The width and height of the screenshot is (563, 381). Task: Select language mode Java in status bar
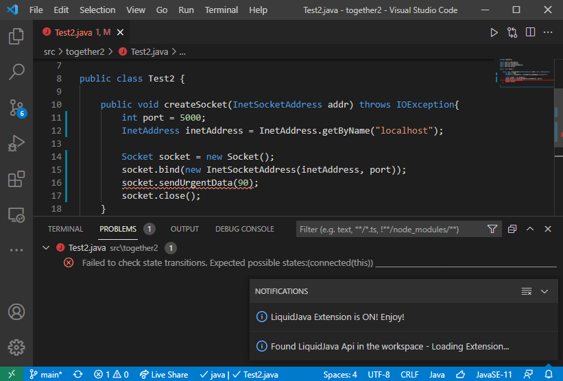pos(437,375)
